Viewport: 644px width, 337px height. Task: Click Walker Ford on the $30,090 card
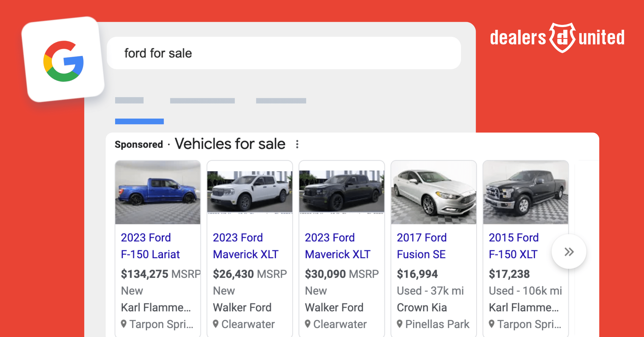click(334, 307)
